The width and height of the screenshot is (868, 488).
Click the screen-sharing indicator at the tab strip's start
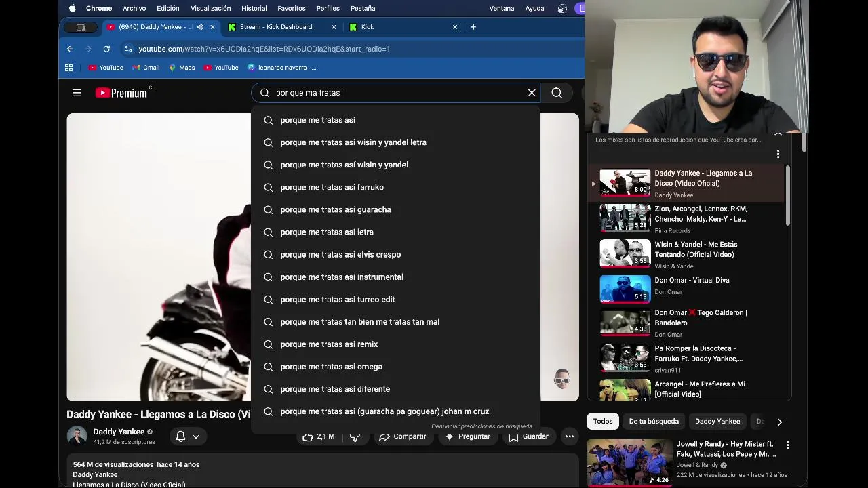(81, 27)
